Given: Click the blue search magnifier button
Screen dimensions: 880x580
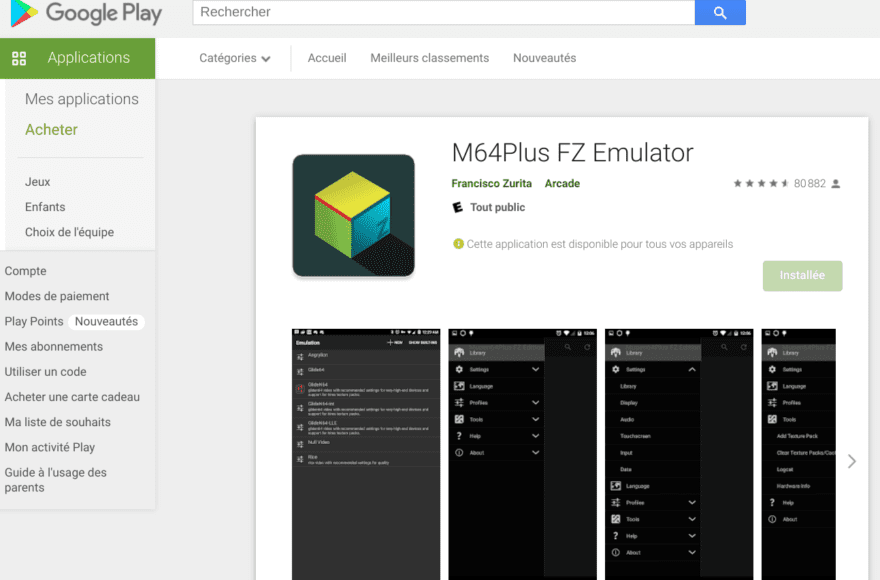Looking at the screenshot, I should 720,12.
